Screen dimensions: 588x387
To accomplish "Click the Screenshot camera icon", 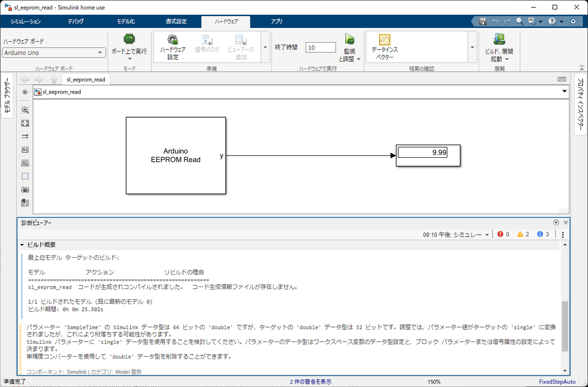I will pyautogui.click(x=25, y=190).
